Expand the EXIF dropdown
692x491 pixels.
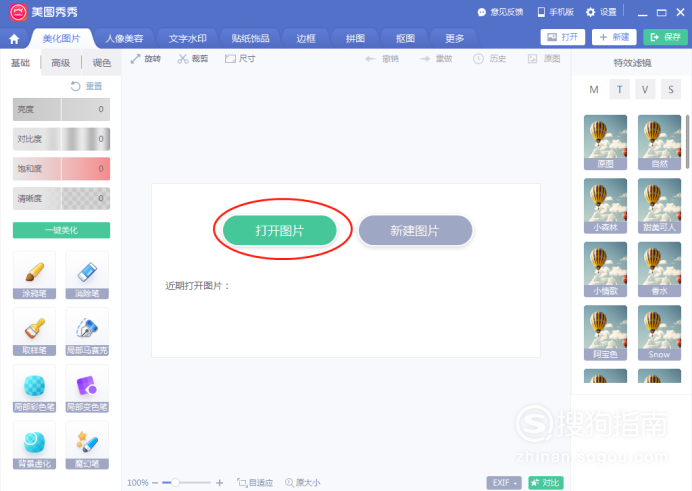(x=504, y=483)
